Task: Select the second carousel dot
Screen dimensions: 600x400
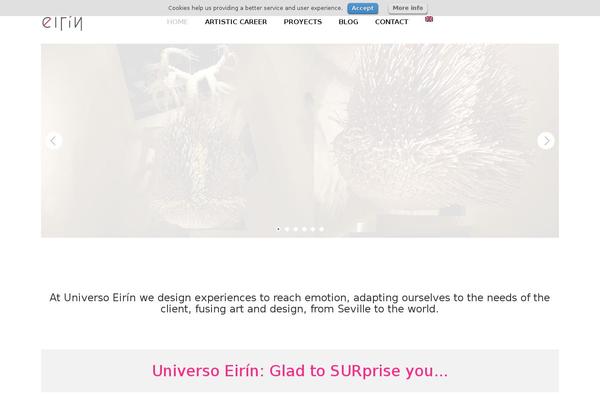Action: pos(287,229)
